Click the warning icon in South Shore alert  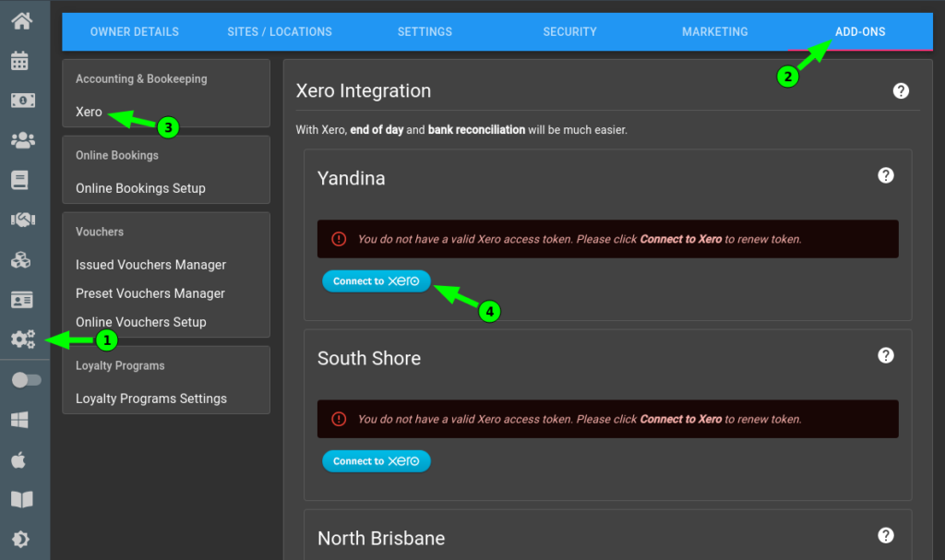339,419
